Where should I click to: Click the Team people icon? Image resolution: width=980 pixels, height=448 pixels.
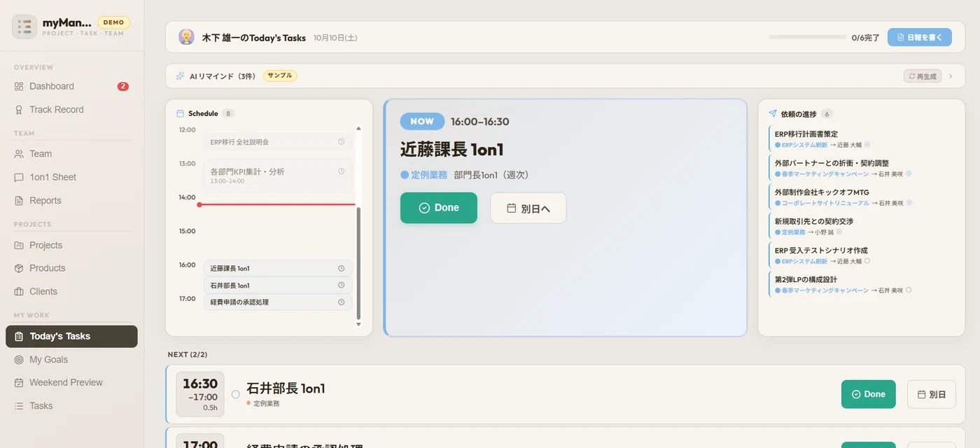[x=19, y=154]
